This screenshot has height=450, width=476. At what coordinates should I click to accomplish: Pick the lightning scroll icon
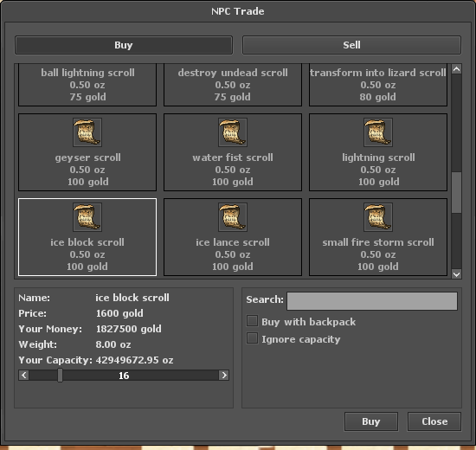click(x=378, y=132)
